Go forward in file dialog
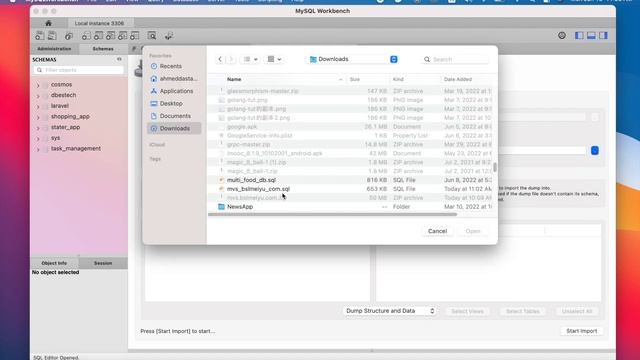Viewport: 640px width, 360px height. 231,59
